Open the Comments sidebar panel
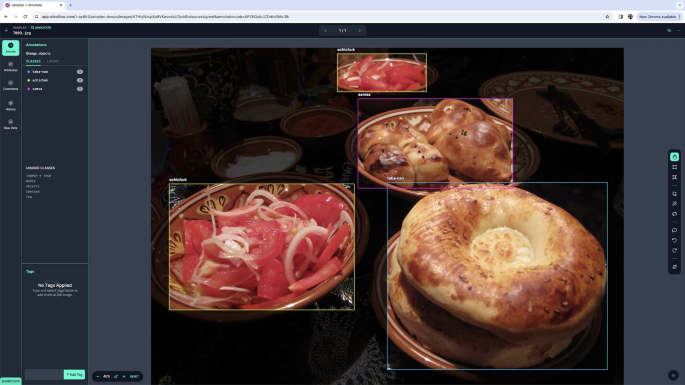The width and height of the screenshot is (685, 385). coord(10,85)
